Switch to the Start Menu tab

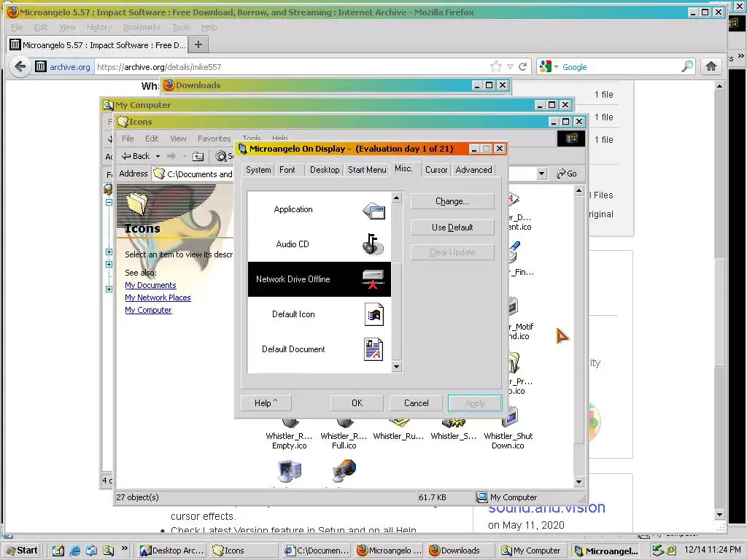[367, 170]
